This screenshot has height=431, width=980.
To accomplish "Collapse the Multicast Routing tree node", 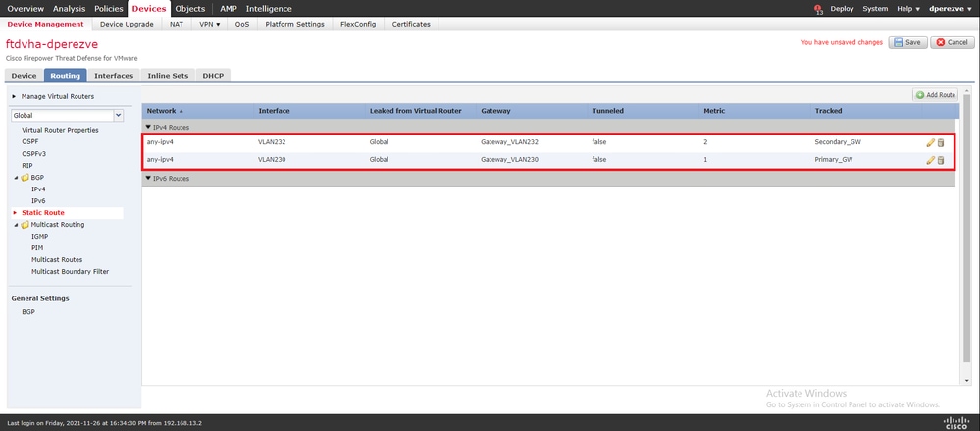I will coord(16,225).
